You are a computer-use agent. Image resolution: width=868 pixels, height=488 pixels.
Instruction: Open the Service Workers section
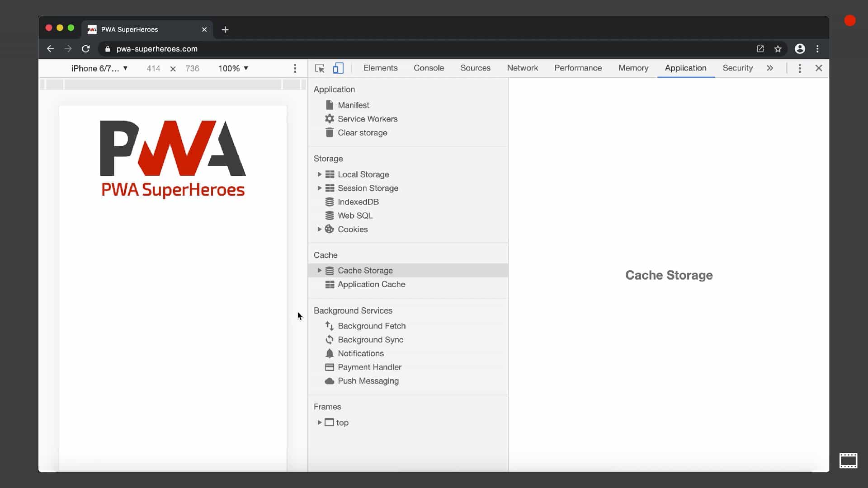pos(367,119)
